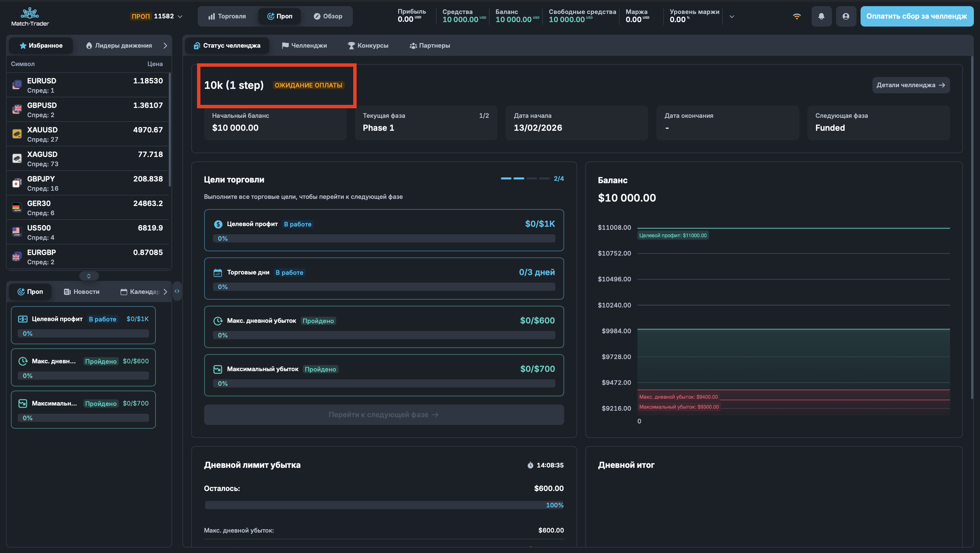
Task: Click the GER30 flag icon
Action: tap(17, 207)
